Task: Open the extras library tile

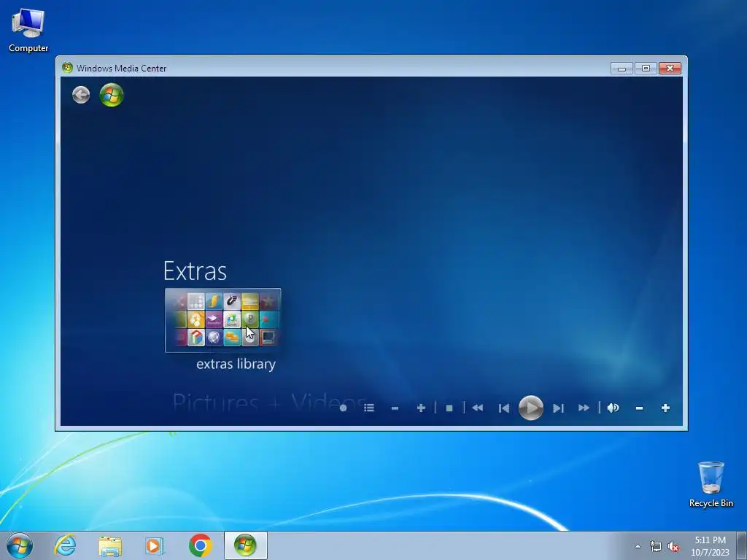Action: tap(223, 320)
